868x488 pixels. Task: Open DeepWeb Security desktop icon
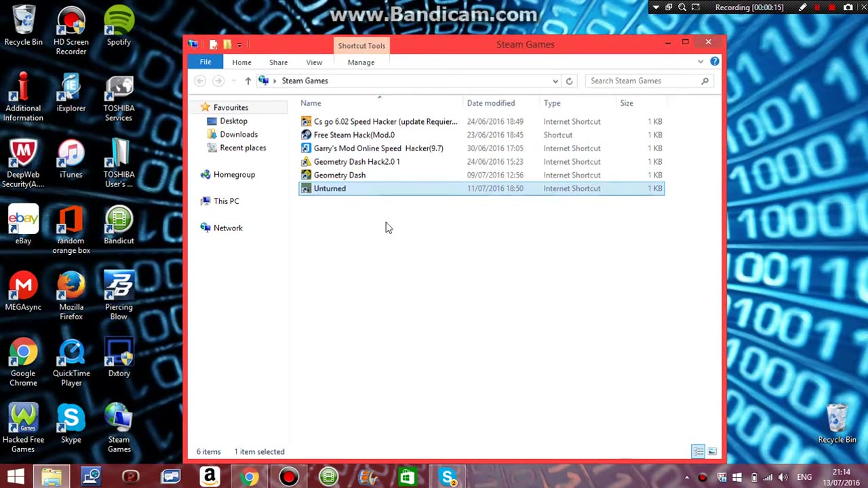pyautogui.click(x=23, y=164)
